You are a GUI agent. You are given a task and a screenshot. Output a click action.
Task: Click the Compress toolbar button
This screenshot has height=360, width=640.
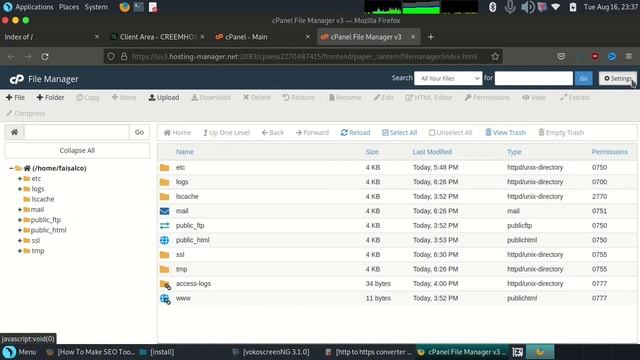click(x=25, y=113)
